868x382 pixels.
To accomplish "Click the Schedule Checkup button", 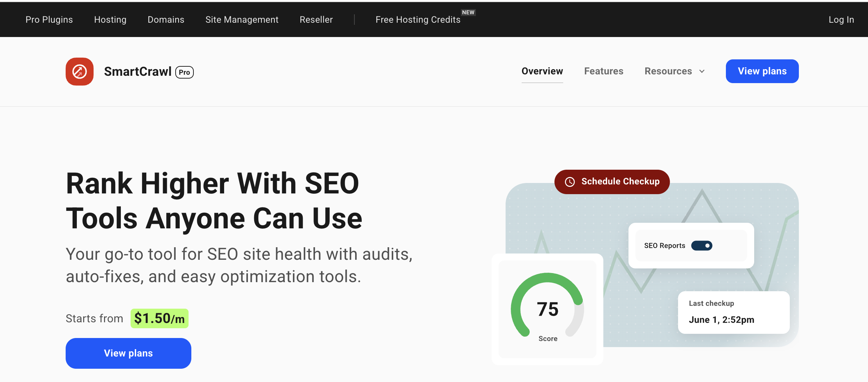I will tap(620, 182).
